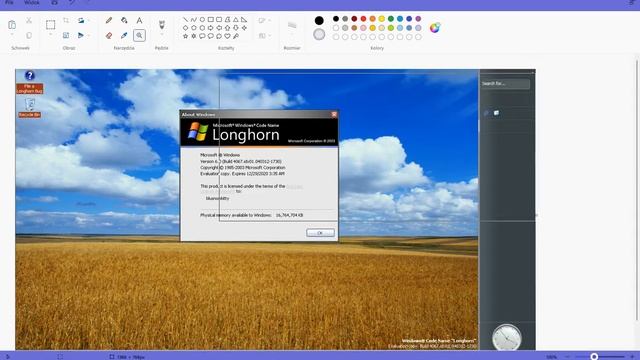Image resolution: width=640 pixels, height=360 pixels.
Task: Click the Rotate image icon
Action: 81,20
